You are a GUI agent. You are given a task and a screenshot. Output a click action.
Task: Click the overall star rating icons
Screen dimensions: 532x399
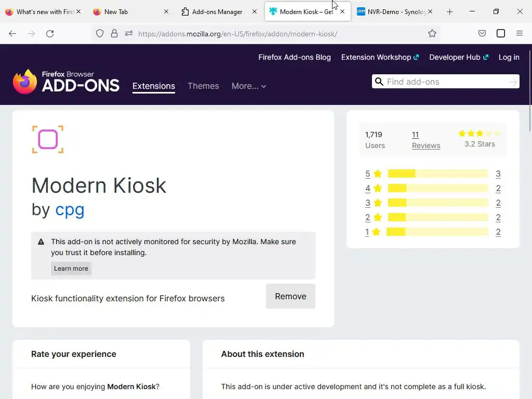tap(480, 134)
